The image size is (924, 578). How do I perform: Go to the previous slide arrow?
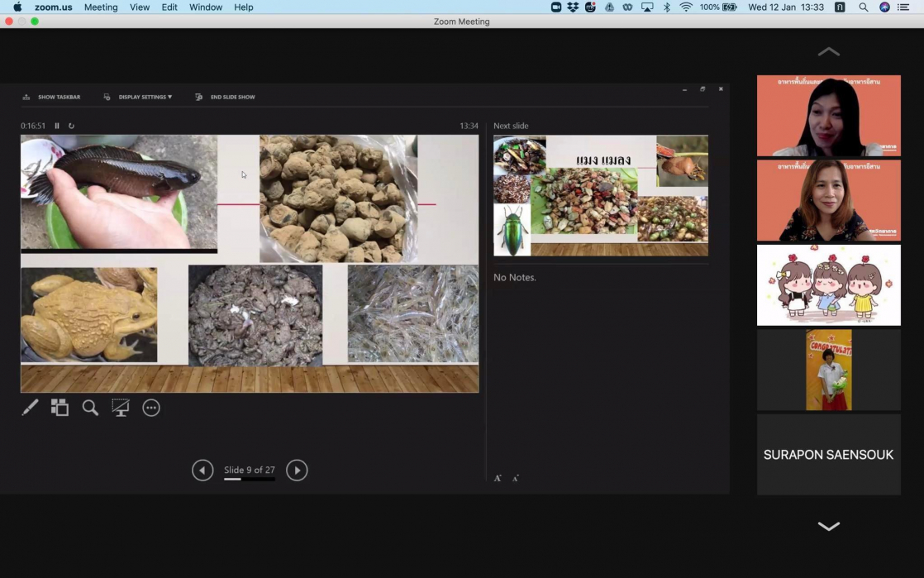pos(202,471)
